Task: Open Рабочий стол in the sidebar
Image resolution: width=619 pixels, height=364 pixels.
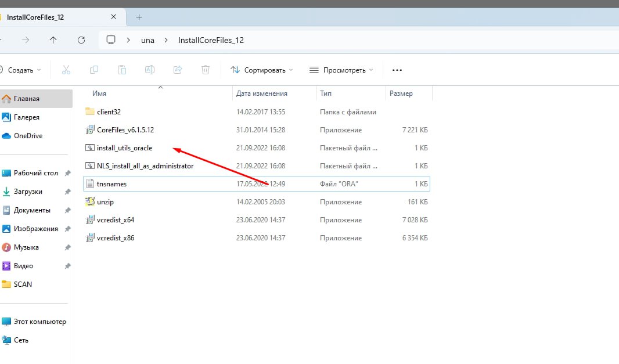Action: pos(36,173)
